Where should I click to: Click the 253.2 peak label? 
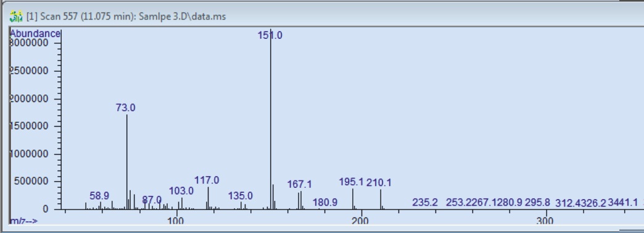pos(458,203)
